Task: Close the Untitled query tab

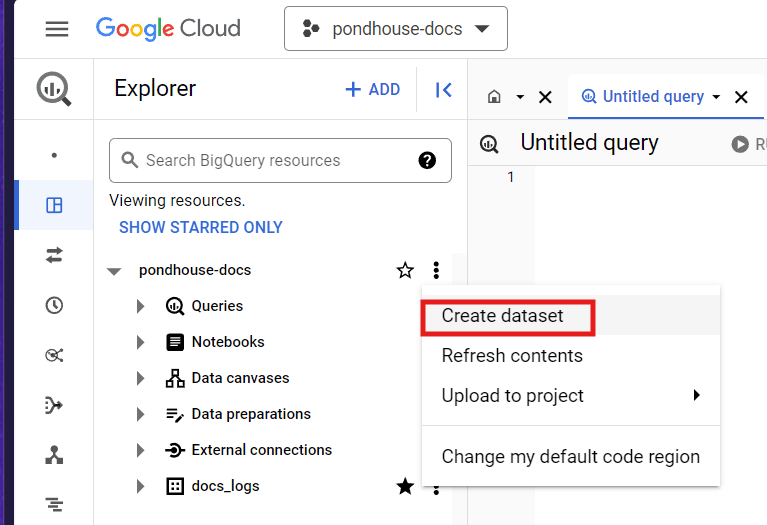Action: pyautogui.click(x=741, y=97)
